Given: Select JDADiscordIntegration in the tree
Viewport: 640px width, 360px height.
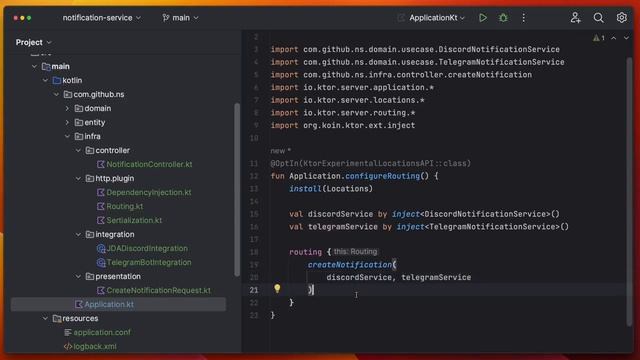Looking at the screenshot, I should 147,249.
